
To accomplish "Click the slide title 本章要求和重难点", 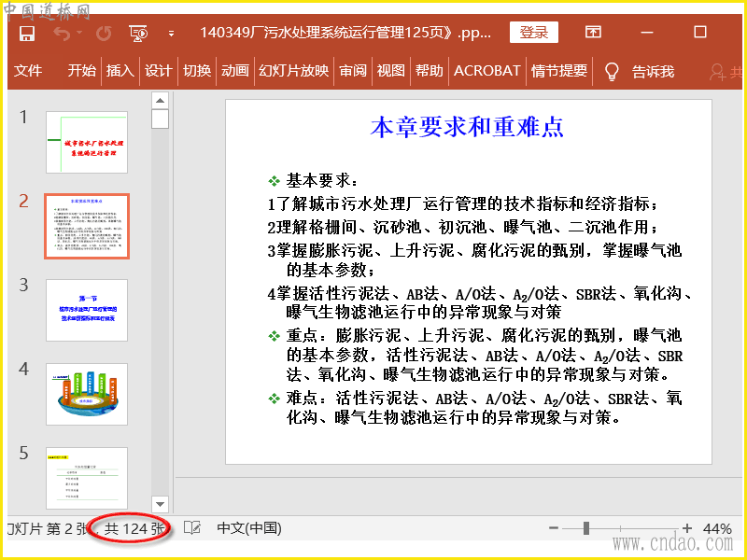I will click(467, 127).
